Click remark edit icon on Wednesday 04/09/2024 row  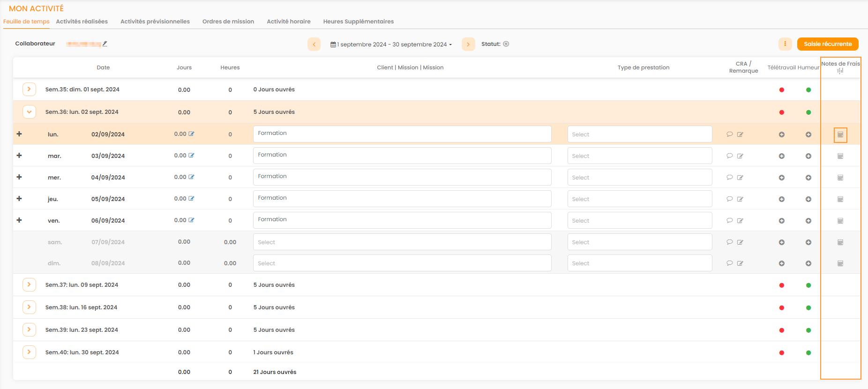point(740,178)
